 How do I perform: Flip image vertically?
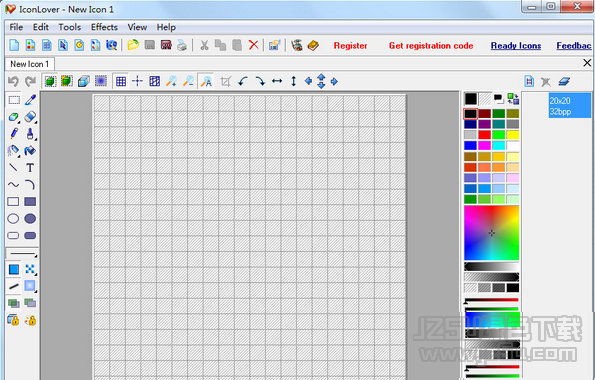tap(293, 81)
